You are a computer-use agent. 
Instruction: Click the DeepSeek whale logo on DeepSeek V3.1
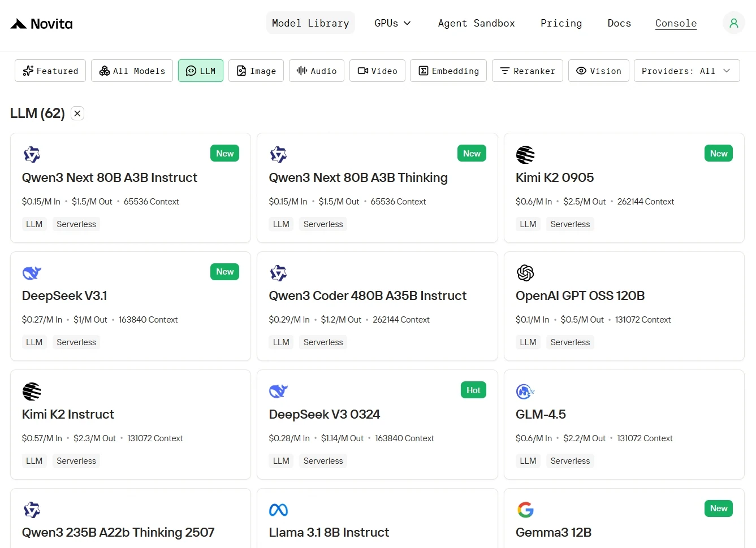(32, 273)
